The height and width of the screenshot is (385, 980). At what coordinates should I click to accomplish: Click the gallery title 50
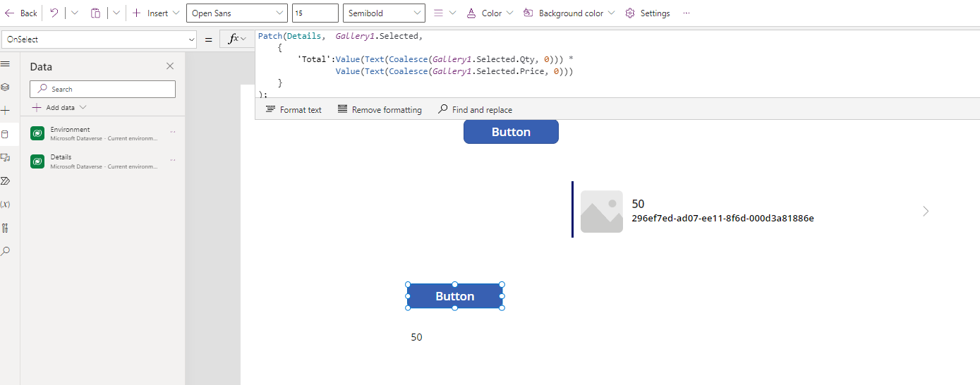[638, 204]
